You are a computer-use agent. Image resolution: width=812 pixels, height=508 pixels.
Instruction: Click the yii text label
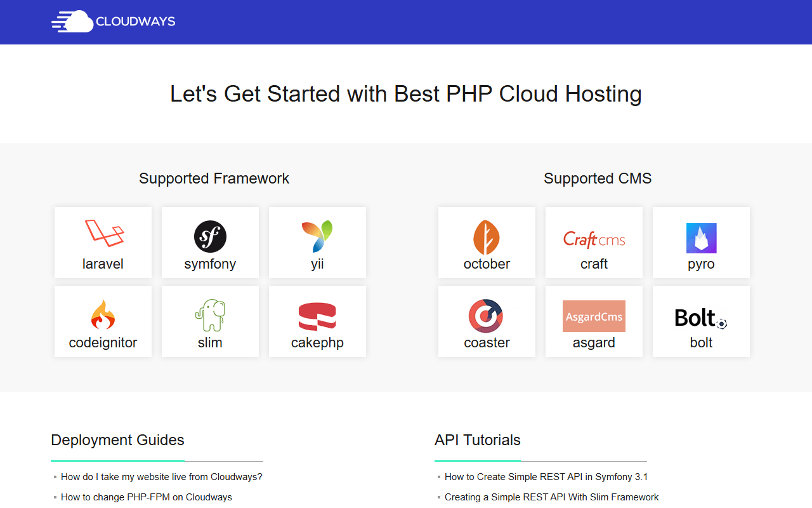317,264
